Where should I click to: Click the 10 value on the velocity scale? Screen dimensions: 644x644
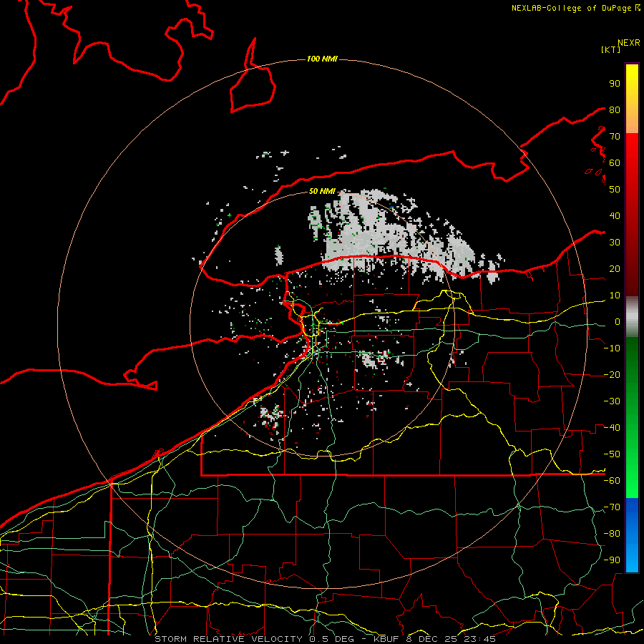[x=615, y=296]
